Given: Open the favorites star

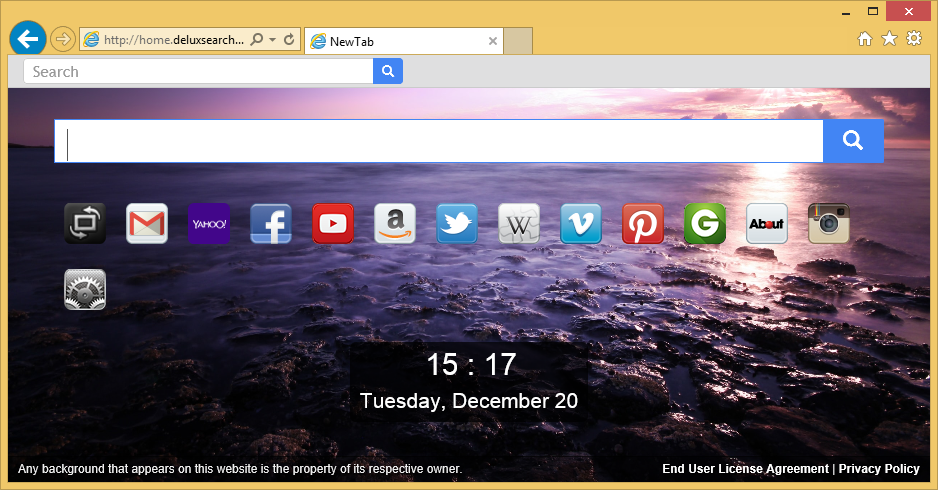Looking at the screenshot, I should pyautogui.click(x=890, y=39).
